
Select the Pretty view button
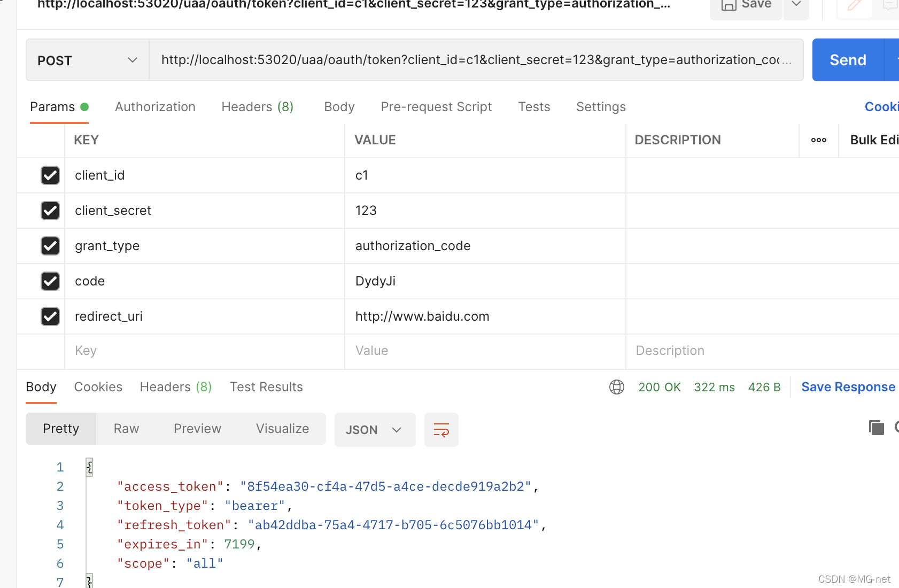pos(61,429)
